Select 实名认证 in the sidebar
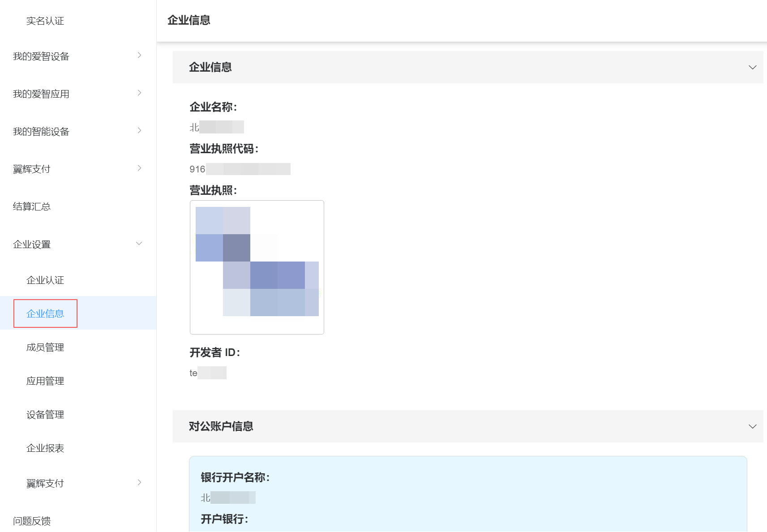The width and height of the screenshot is (767, 532). point(45,21)
